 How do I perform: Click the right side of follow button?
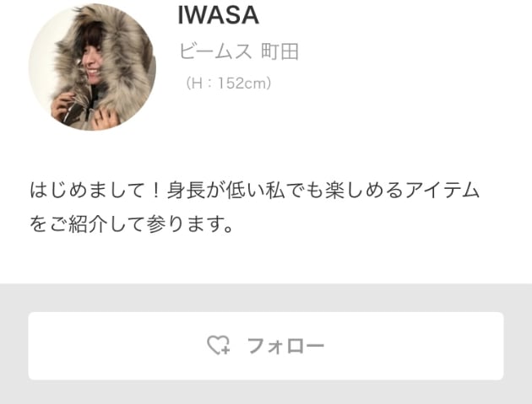tap(475, 346)
